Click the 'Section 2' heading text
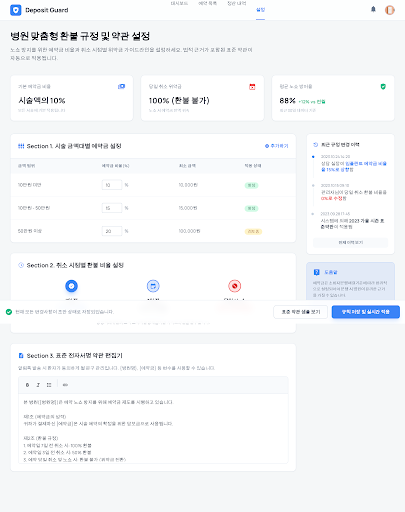 click(75, 265)
